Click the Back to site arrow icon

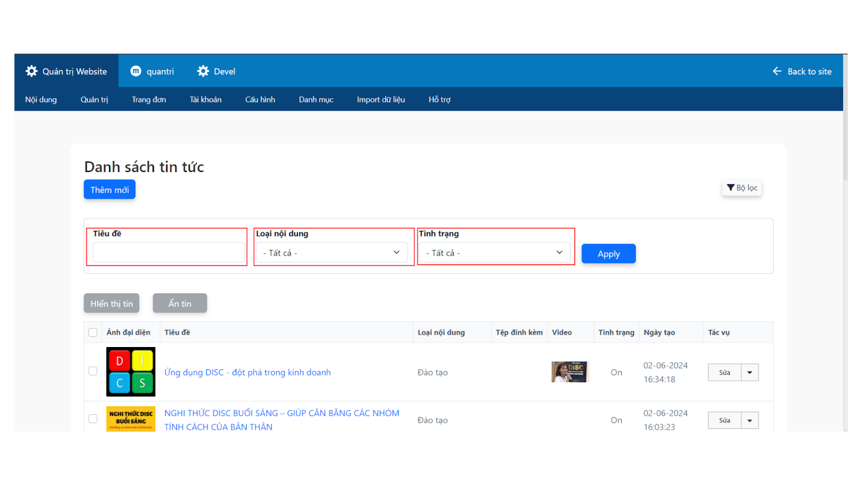(777, 71)
